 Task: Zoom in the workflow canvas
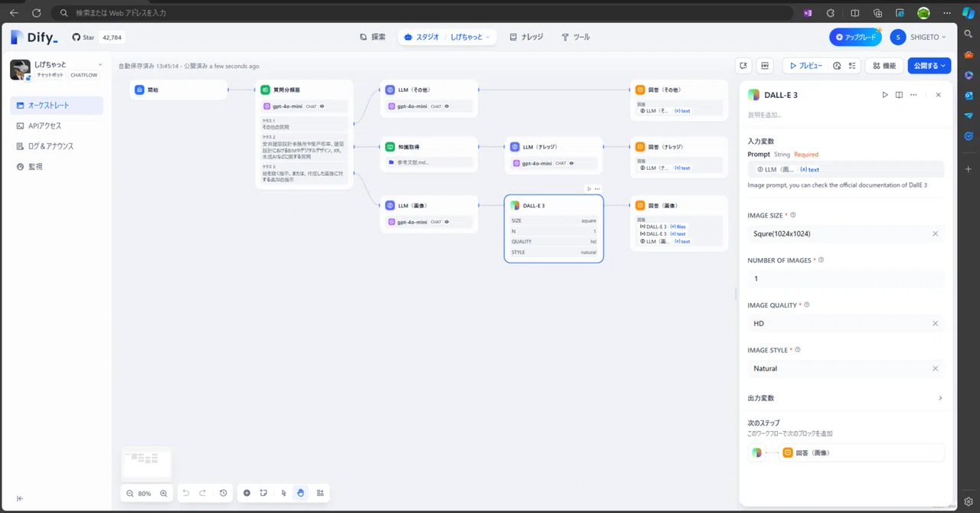point(164,494)
